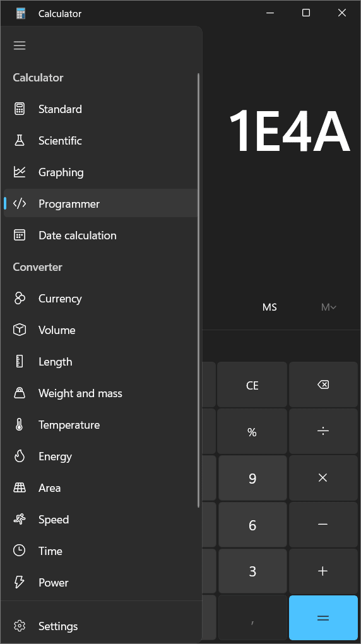The height and width of the screenshot is (644, 361).
Task: Click the divide operator button
Action: point(323,431)
